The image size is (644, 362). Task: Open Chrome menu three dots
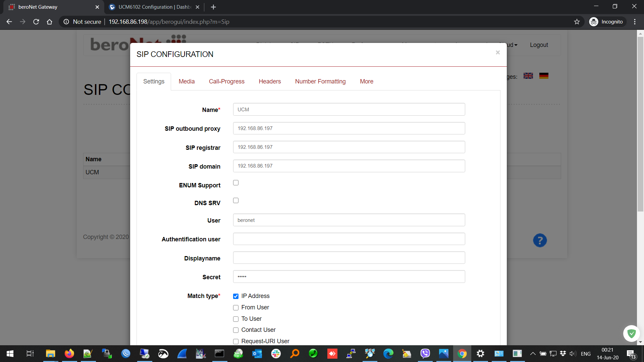pyautogui.click(x=635, y=22)
